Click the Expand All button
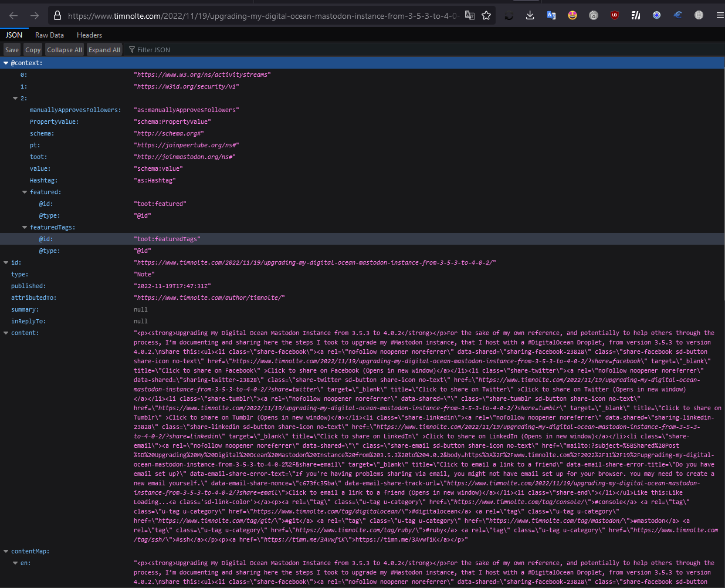The height and width of the screenshot is (588, 725). (x=104, y=50)
